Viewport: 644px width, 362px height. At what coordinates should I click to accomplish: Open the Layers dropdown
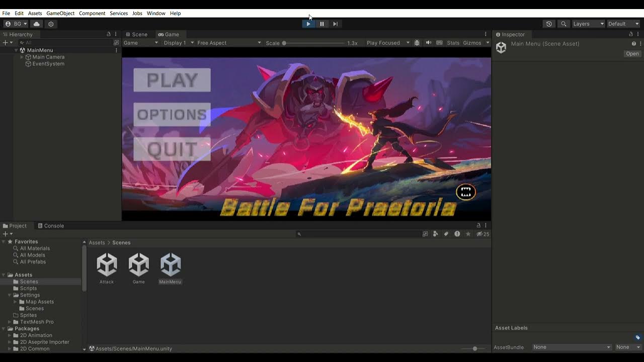pos(588,24)
